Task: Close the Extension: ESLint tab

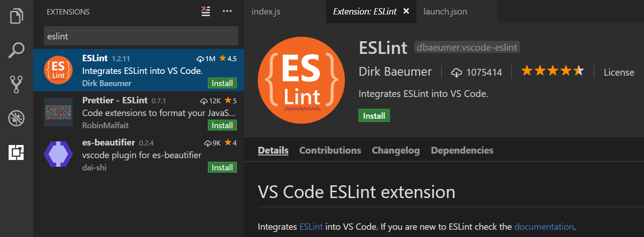Action: pos(406,11)
